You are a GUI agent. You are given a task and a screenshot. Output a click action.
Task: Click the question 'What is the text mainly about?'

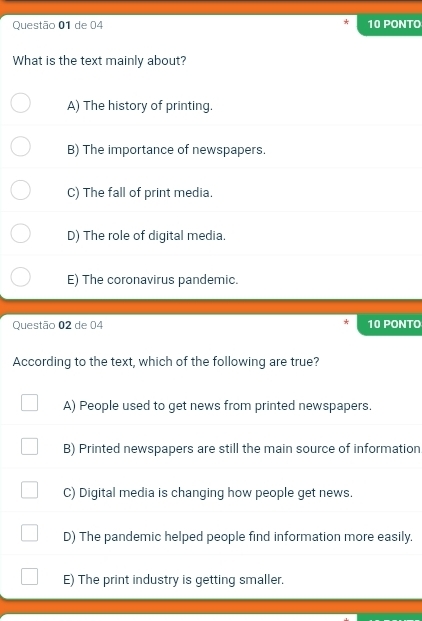point(99,61)
